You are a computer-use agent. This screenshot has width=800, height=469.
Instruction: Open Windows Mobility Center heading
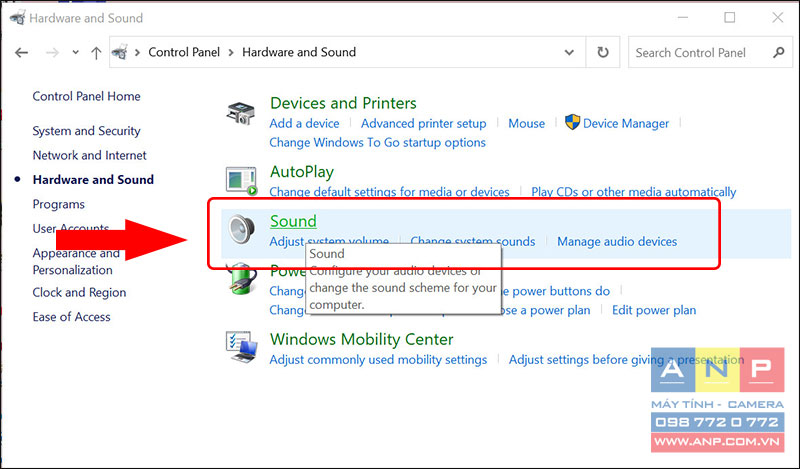tap(361, 339)
